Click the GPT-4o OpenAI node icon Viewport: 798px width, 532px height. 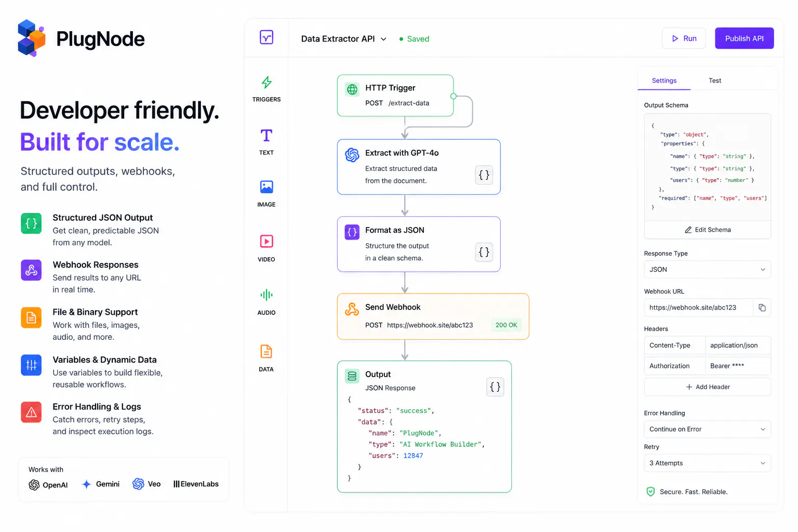352,155
